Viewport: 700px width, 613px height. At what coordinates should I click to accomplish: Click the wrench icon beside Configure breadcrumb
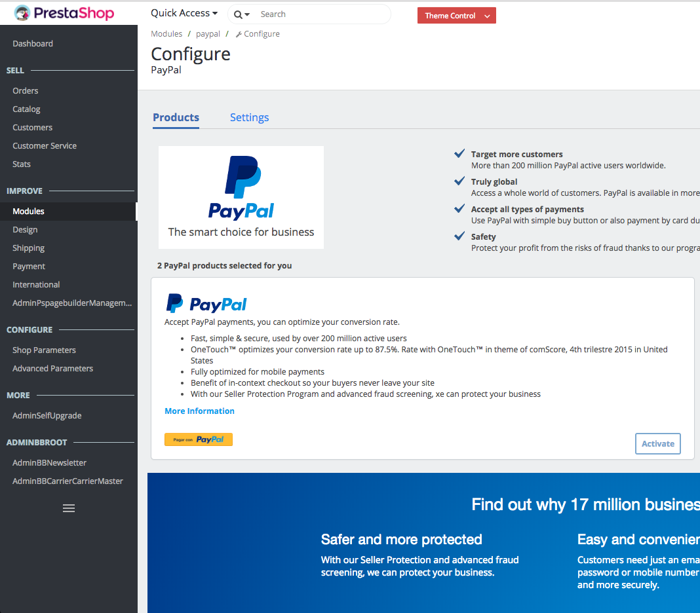tap(239, 34)
